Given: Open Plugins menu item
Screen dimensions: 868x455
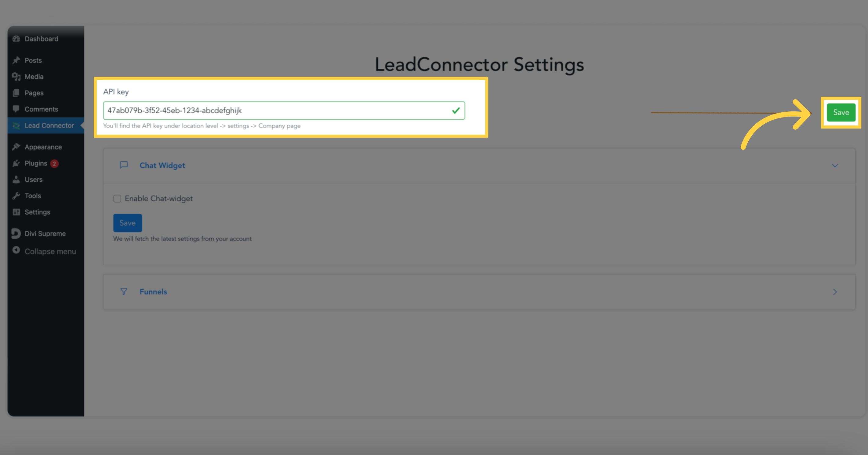Looking at the screenshot, I should (x=46, y=163).
